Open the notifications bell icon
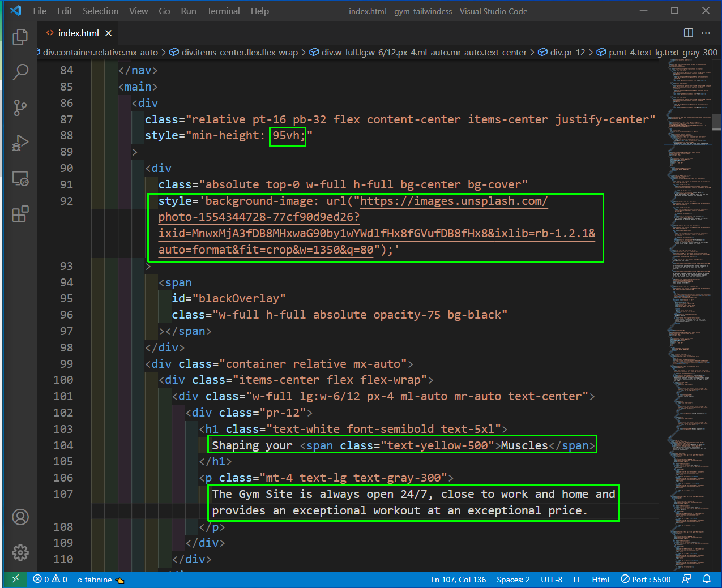This screenshot has height=588, width=722. click(707, 579)
